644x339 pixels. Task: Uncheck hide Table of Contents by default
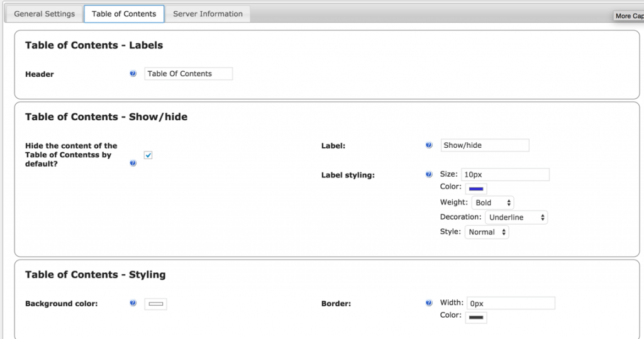pos(148,155)
